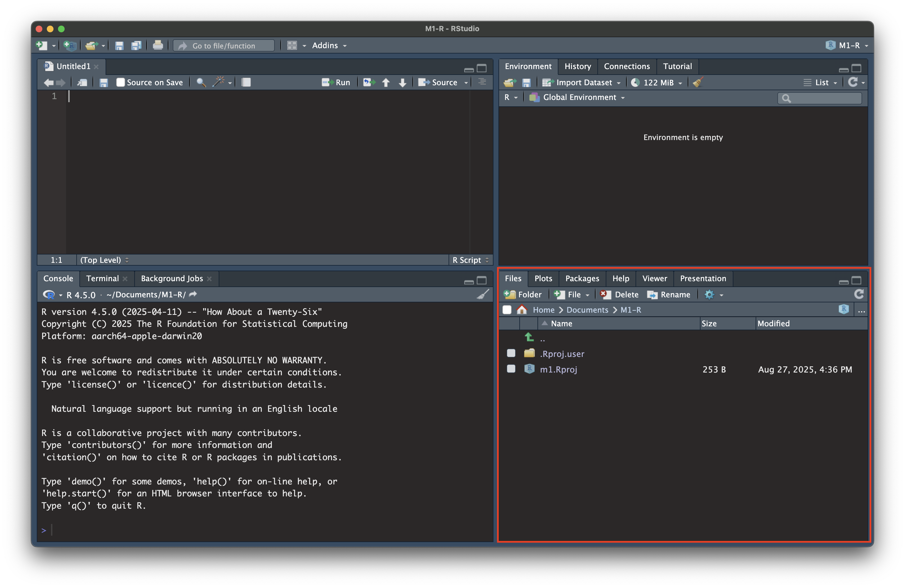Switch to the Background Jobs tab

point(172,278)
